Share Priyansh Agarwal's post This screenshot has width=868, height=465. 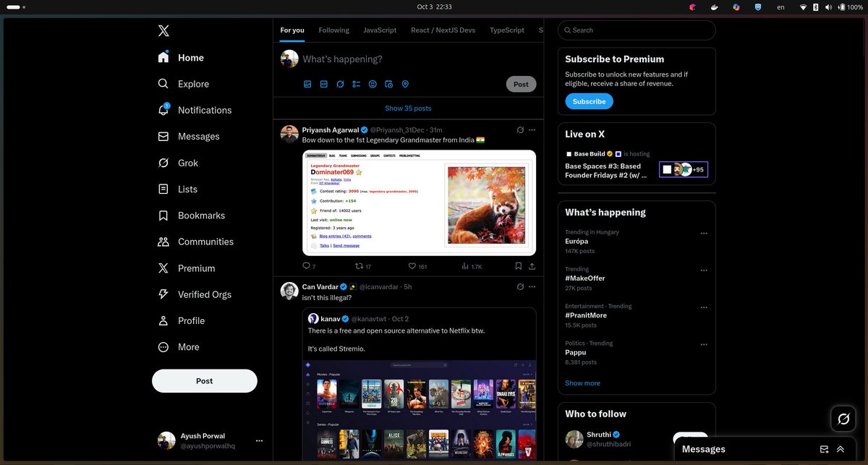[x=532, y=266]
